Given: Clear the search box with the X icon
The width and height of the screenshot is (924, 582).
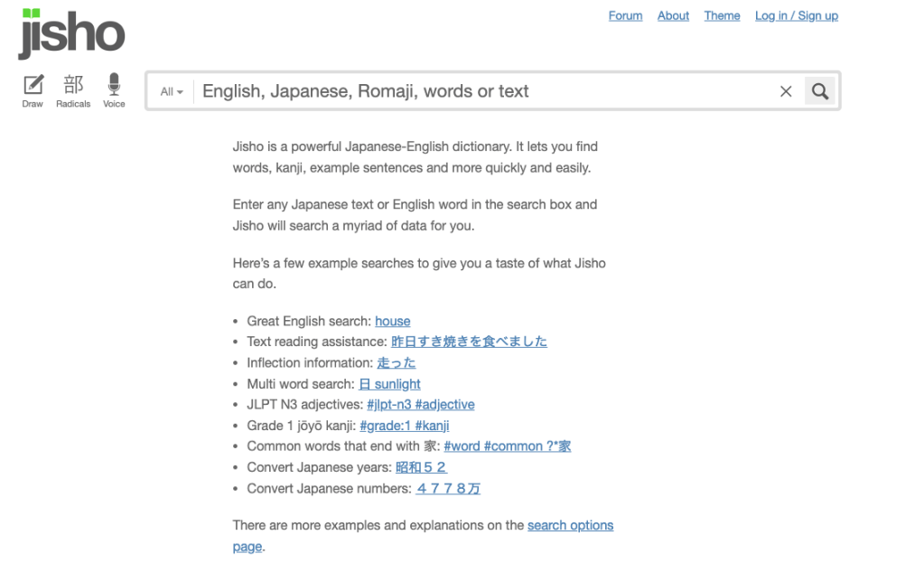Looking at the screenshot, I should click(x=785, y=90).
